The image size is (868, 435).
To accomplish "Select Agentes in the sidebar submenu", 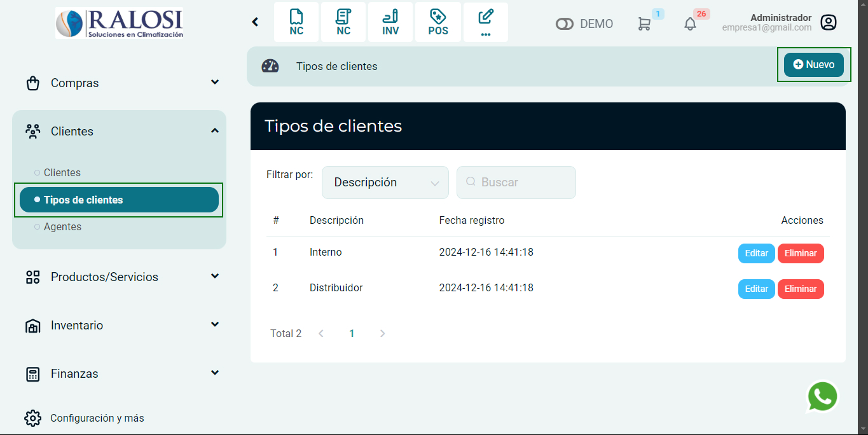I will pyautogui.click(x=62, y=227).
